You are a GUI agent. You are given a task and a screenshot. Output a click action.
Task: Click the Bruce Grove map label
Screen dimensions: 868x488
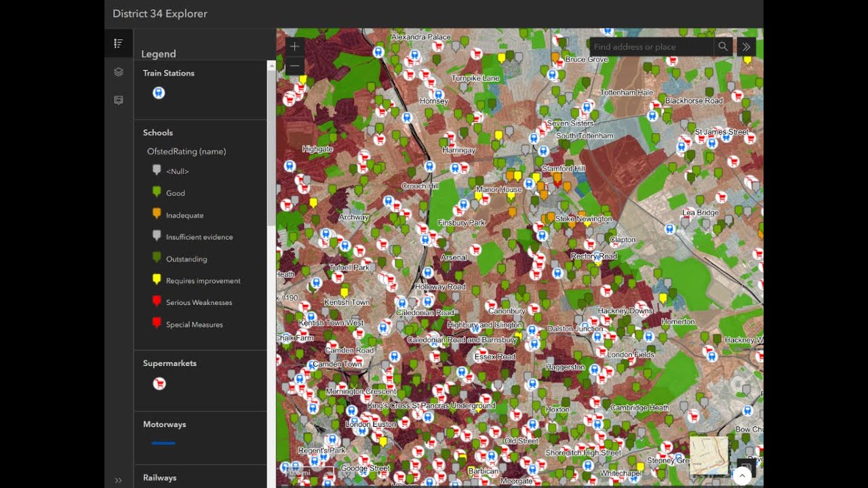click(587, 60)
